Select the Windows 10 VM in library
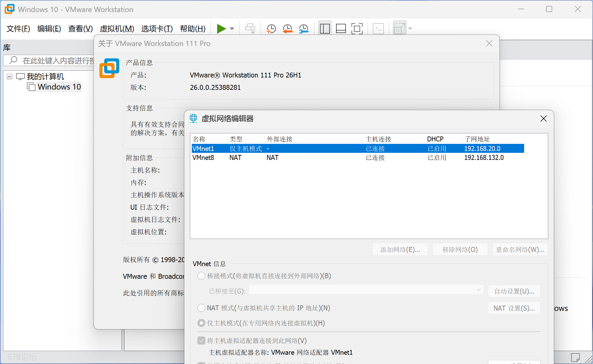This screenshot has width=593, height=364. tap(59, 87)
